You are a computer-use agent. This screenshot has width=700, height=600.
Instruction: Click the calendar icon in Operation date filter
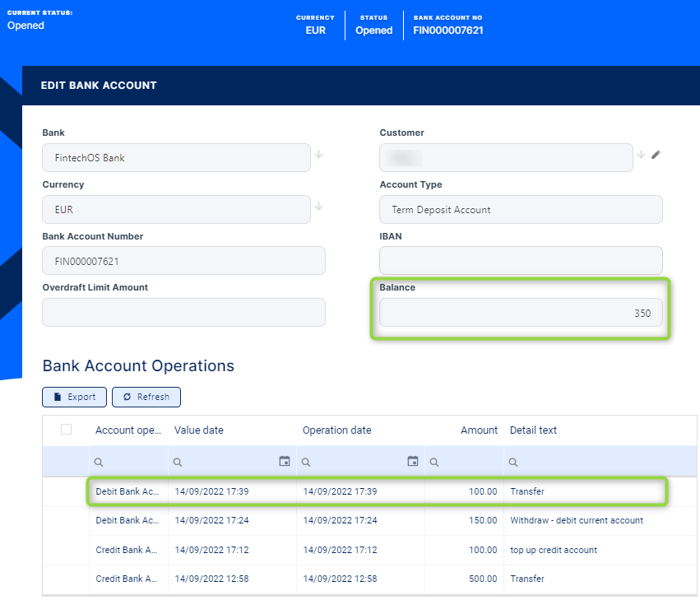coord(413,461)
